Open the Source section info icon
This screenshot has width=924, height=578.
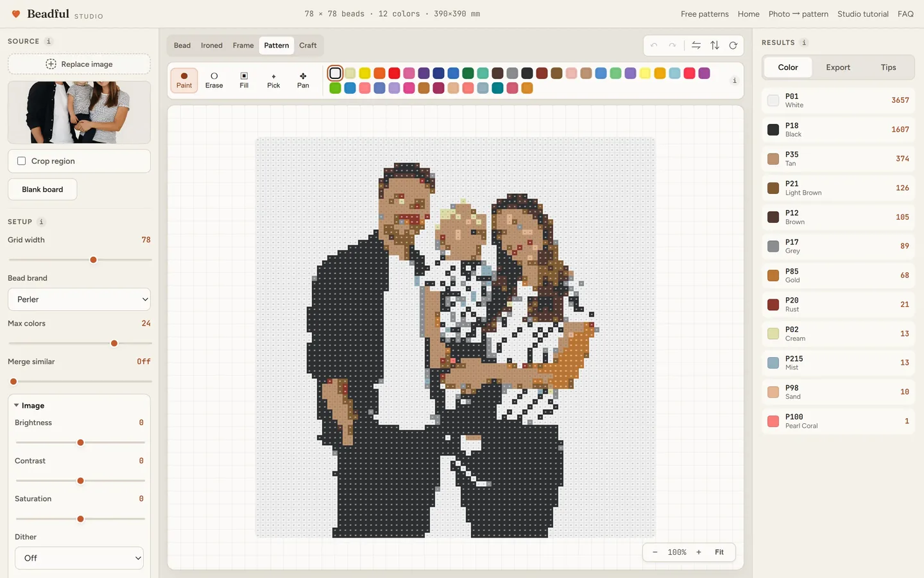pyautogui.click(x=49, y=41)
